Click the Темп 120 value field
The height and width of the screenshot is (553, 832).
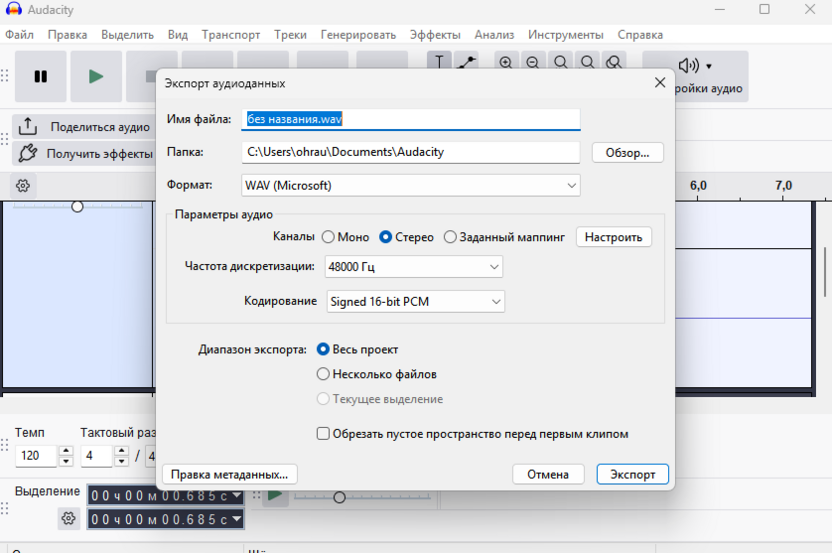[x=36, y=456]
